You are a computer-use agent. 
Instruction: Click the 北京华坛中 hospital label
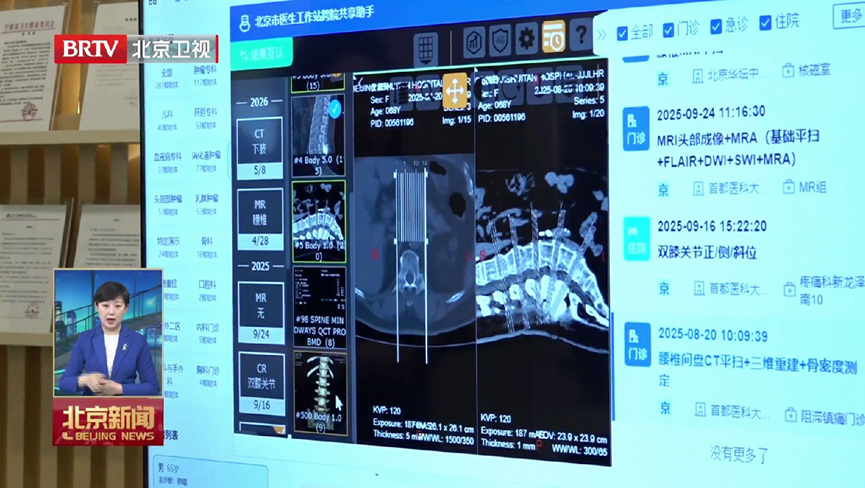pos(736,74)
